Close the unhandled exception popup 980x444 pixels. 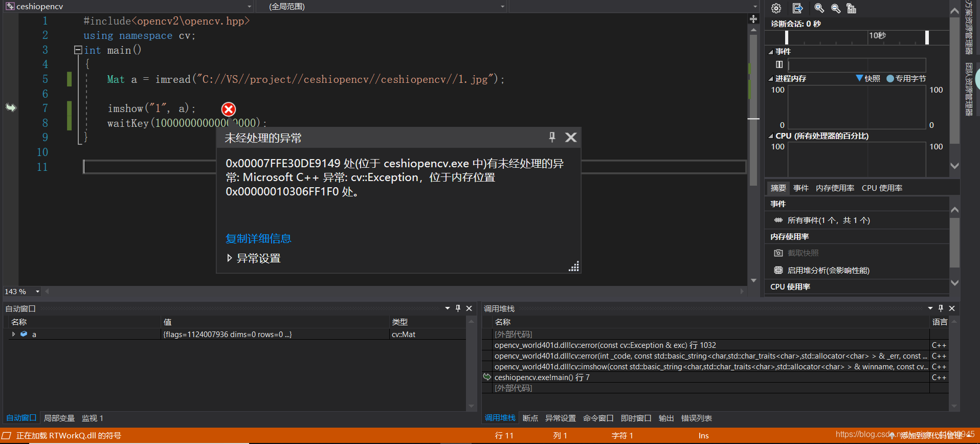(571, 137)
